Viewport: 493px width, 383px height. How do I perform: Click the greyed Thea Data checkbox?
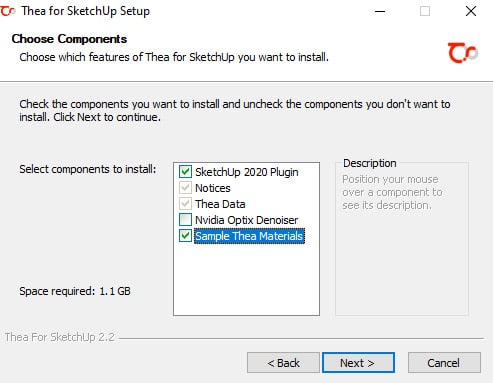[185, 204]
